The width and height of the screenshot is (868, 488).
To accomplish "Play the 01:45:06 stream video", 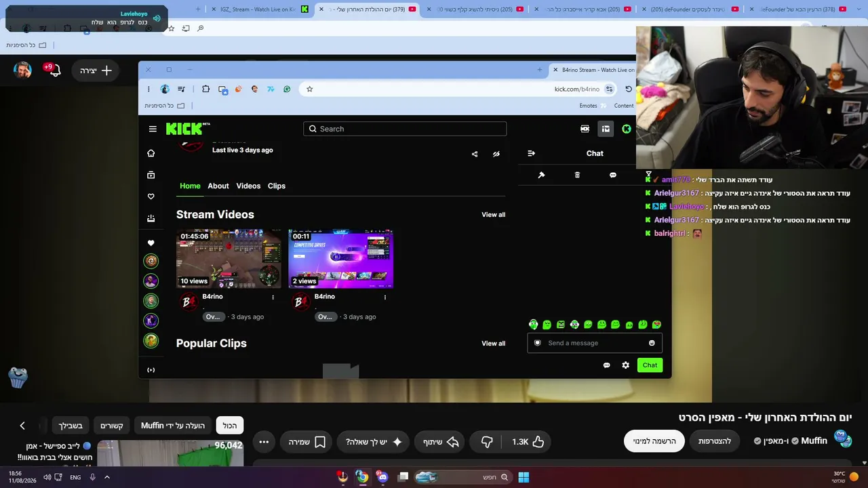I will [229, 259].
